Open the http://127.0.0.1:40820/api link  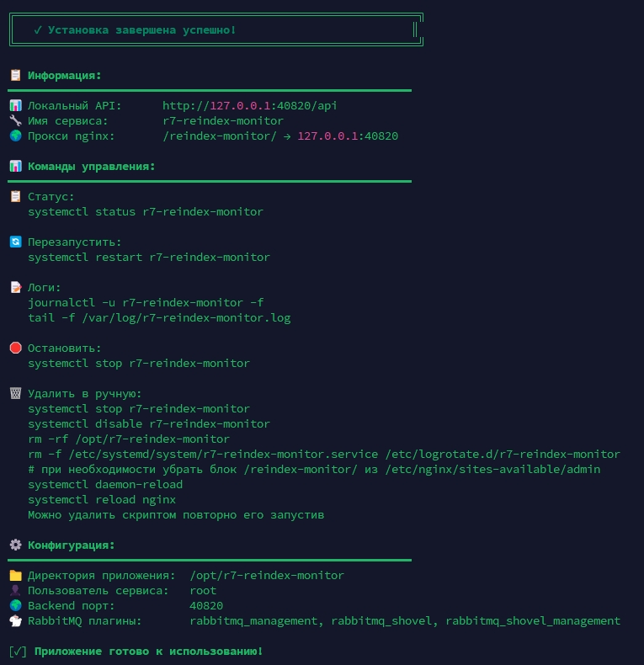[x=250, y=105]
